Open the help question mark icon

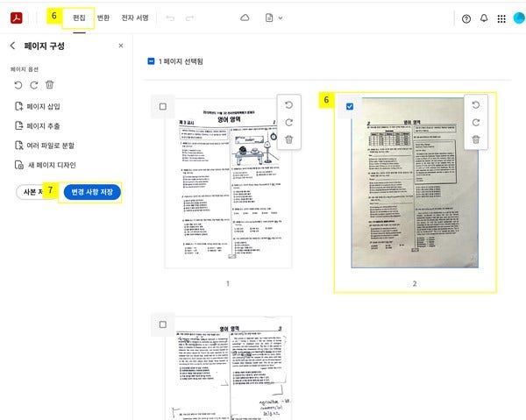click(x=466, y=18)
